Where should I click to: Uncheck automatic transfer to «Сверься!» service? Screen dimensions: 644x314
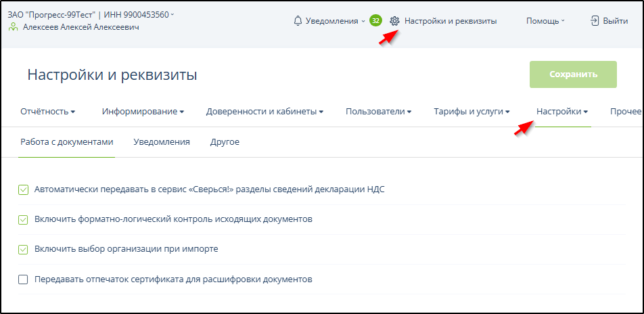(23, 189)
